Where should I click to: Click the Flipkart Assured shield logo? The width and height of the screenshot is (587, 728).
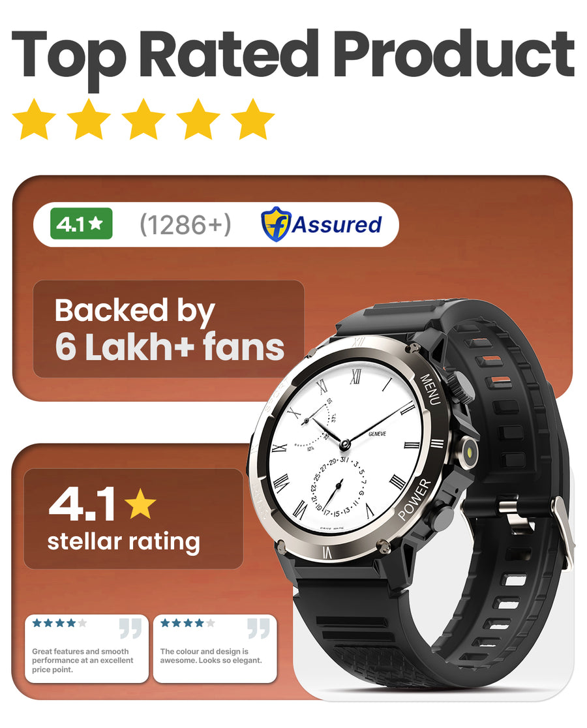276,224
